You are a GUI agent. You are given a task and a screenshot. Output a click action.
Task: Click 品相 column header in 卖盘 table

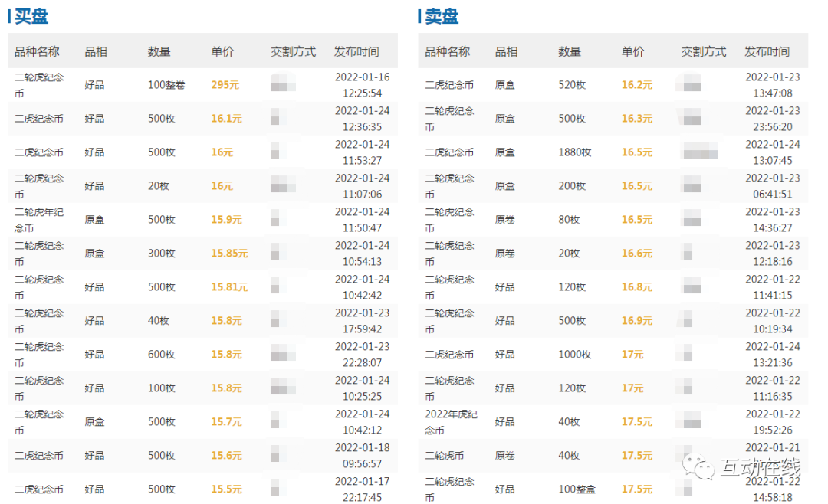click(506, 52)
